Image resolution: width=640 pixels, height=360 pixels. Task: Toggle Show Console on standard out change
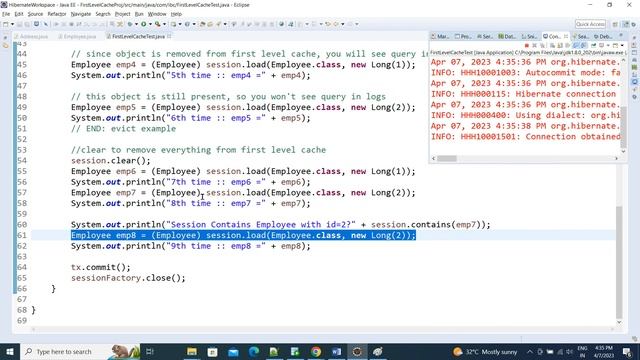(576, 45)
